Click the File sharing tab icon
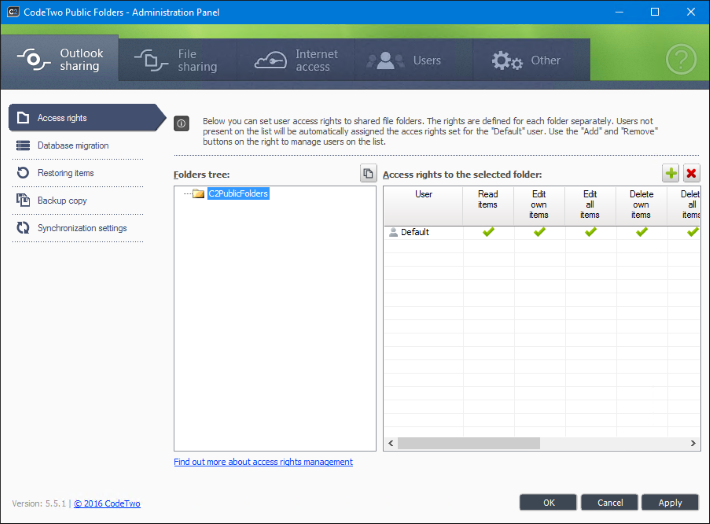710x524 pixels. coord(151,60)
